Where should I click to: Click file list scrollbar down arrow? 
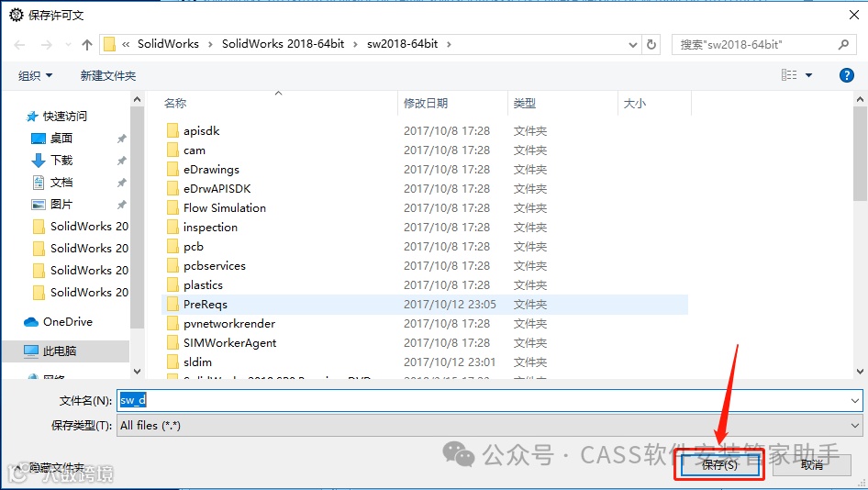tap(861, 372)
